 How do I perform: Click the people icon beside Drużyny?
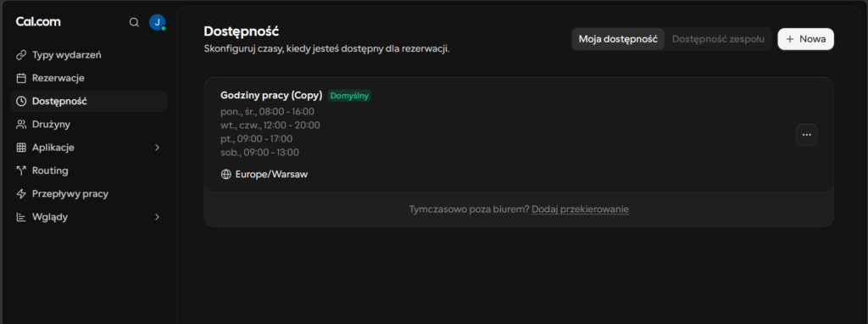coord(21,125)
